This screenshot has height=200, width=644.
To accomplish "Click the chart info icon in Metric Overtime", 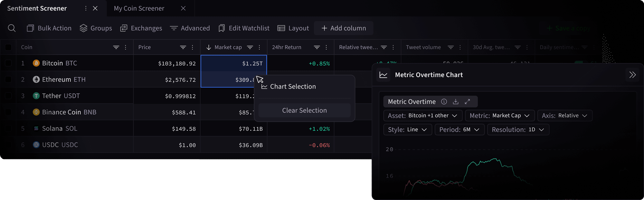I will tap(444, 101).
